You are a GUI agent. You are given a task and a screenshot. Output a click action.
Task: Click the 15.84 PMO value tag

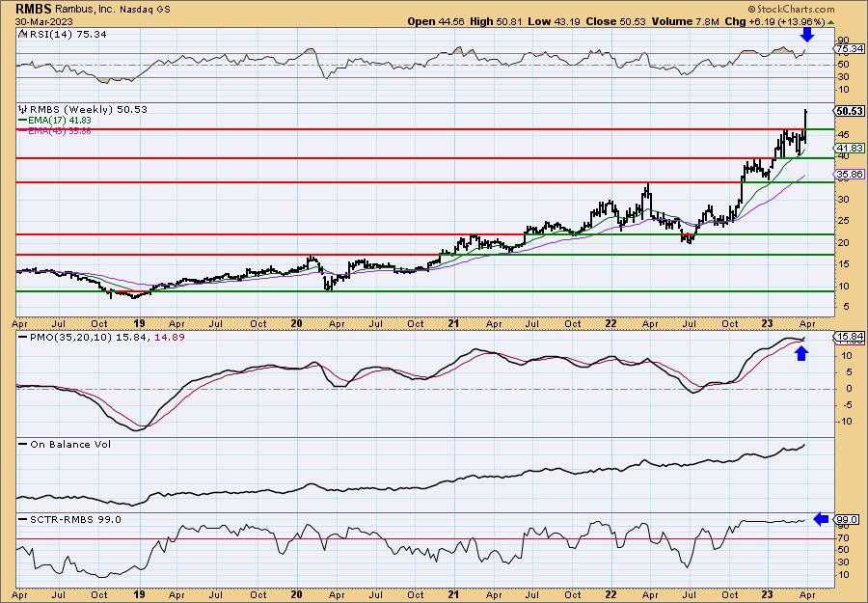click(849, 337)
